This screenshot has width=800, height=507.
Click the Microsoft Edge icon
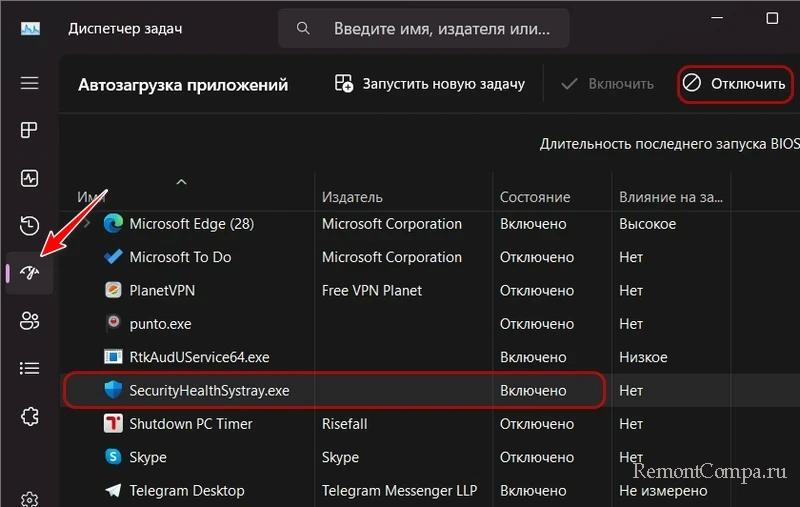coord(113,223)
